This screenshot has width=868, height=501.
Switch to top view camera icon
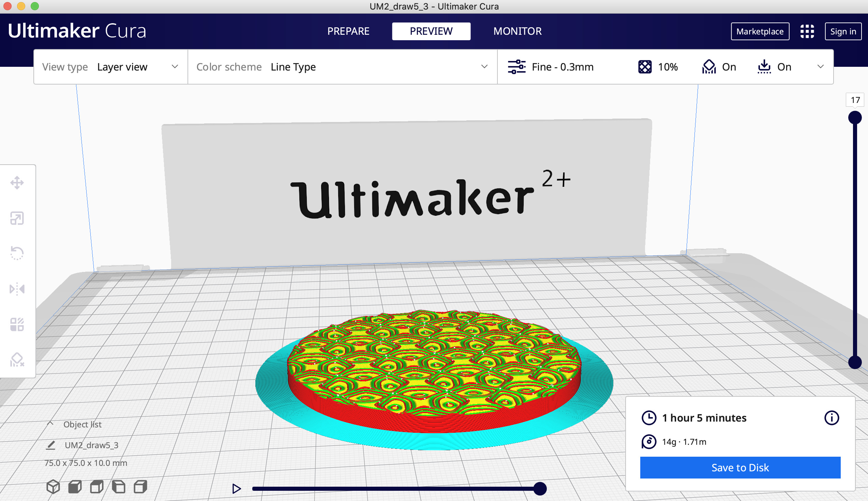[x=97, y=487]
